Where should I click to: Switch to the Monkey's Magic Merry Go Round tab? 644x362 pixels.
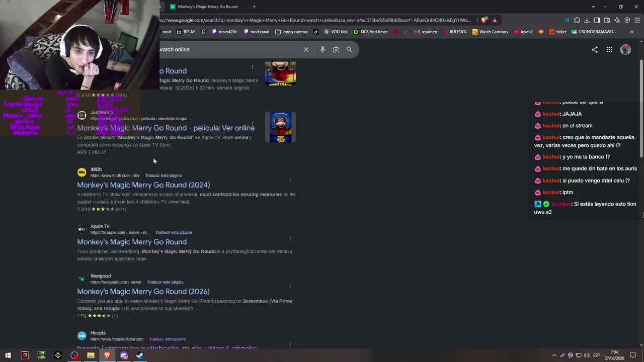207,7
